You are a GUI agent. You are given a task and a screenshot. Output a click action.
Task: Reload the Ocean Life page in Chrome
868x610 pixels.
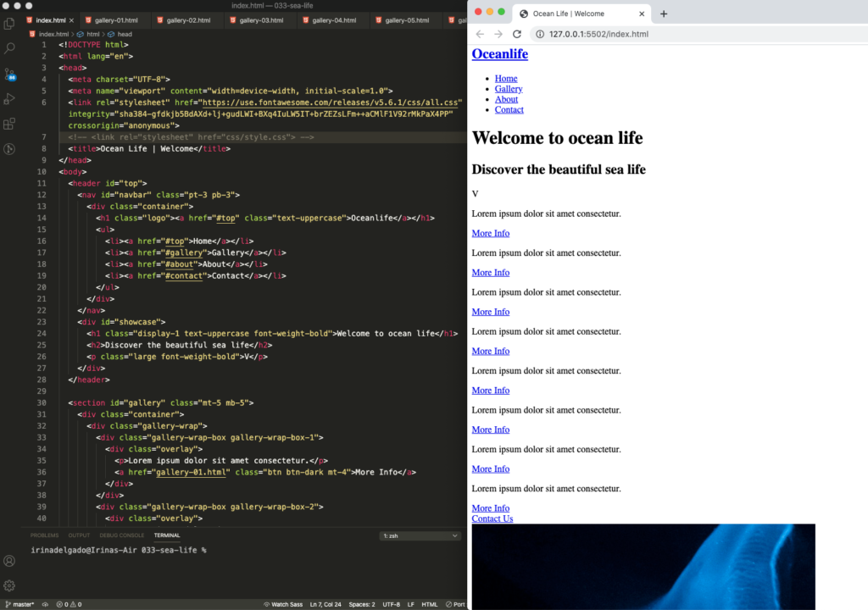pos(517,35)
